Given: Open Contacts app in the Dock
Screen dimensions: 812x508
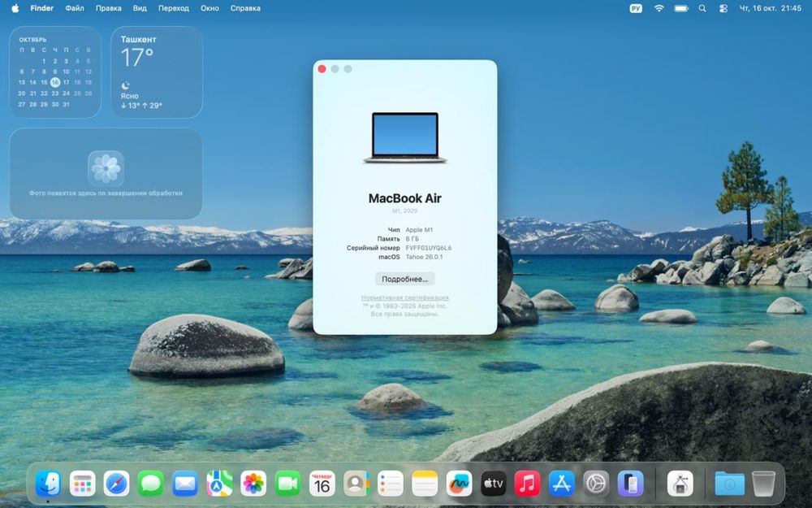Looking at the screenshot, I should 356,484.
